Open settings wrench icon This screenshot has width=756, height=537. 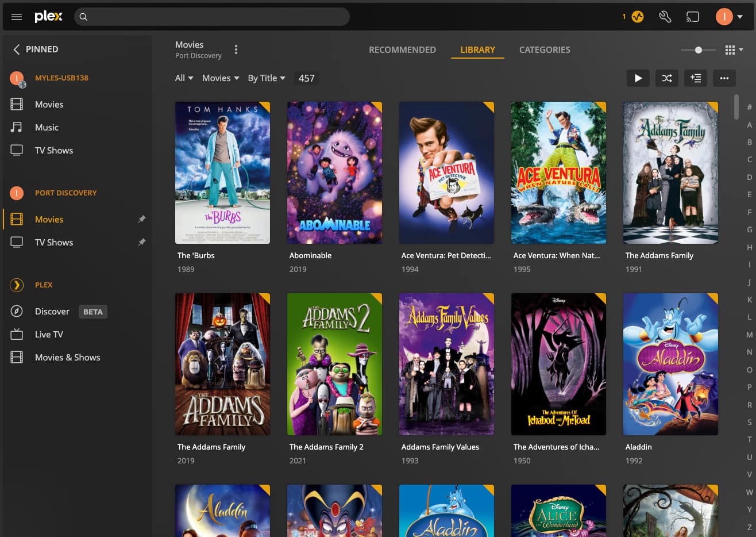coord(665,17)
